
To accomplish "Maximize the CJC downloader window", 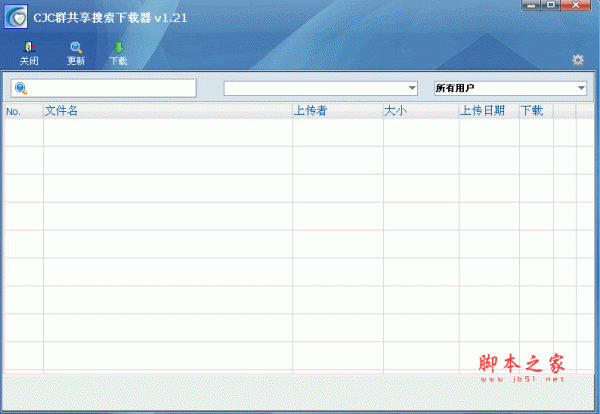I will [x=551, y=5].
